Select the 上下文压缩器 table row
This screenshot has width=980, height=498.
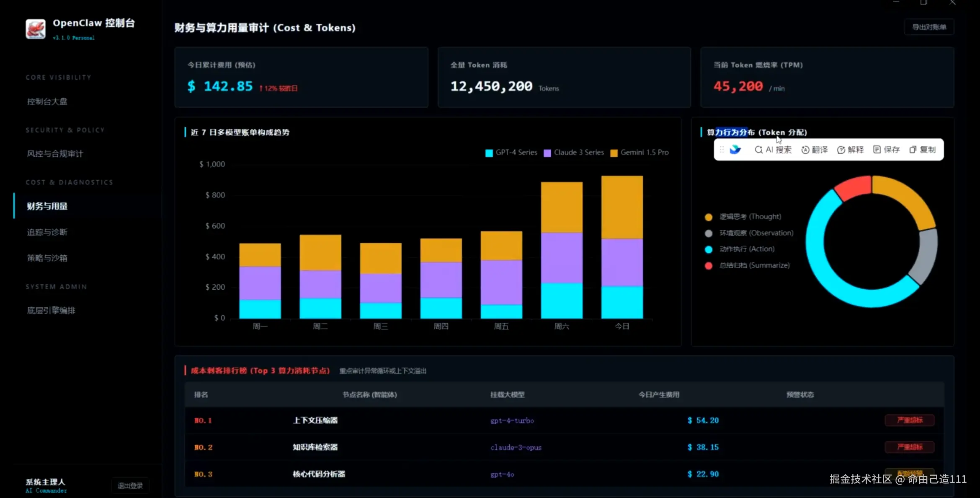[315, 420]
